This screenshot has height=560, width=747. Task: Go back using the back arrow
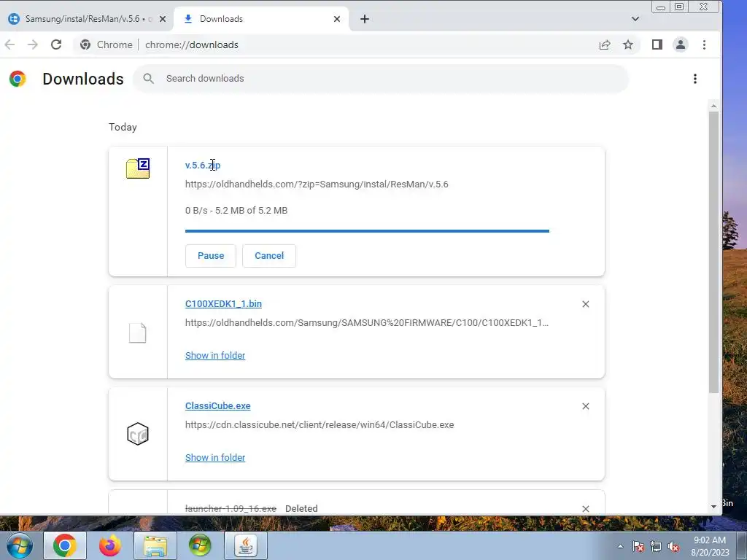[9, 44]
